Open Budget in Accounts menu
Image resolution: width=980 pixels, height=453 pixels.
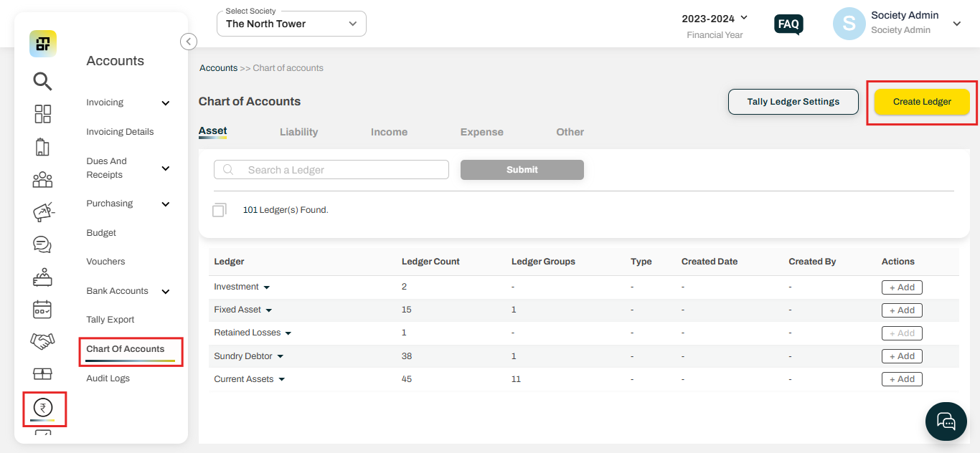click(101, 233)
